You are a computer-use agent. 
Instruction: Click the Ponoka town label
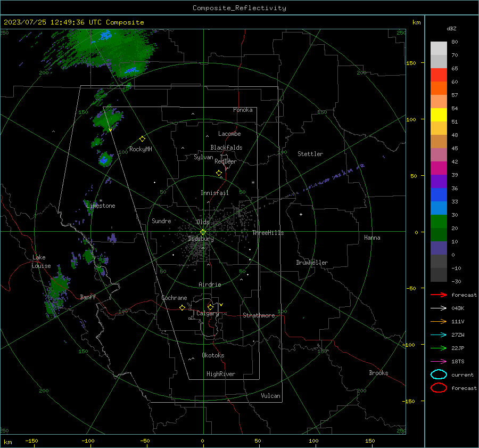click(x=243, y=110)
